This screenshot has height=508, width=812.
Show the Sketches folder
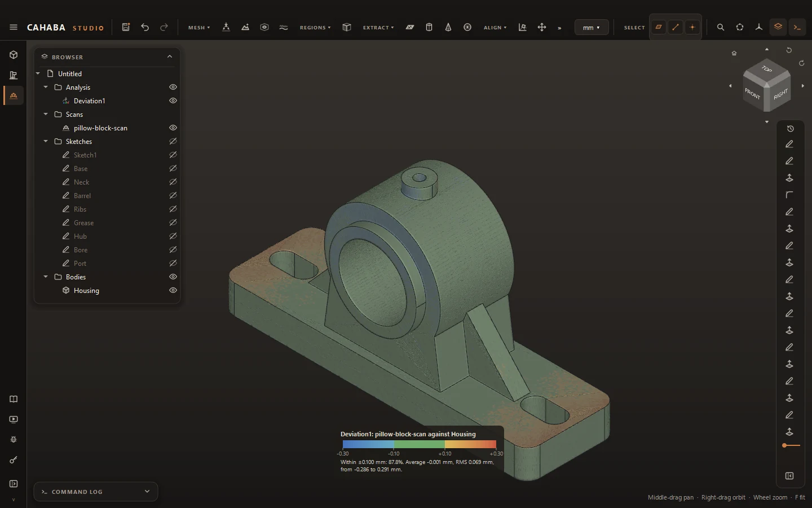click(x=173, y=141)
